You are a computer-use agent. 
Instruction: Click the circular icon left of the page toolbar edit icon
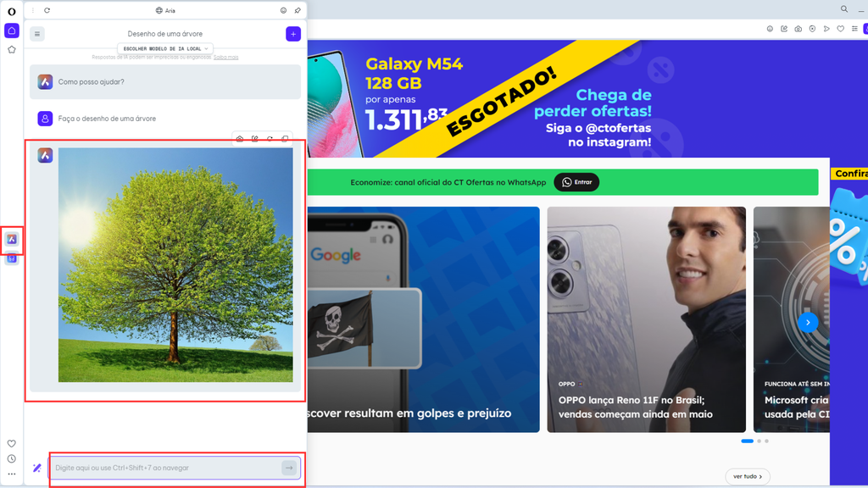[x=770, y=29]
